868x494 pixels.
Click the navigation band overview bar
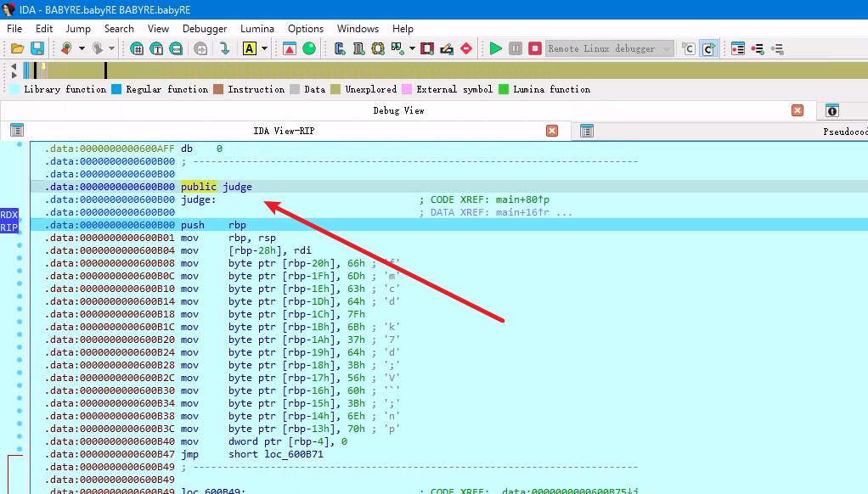point(425,70)
